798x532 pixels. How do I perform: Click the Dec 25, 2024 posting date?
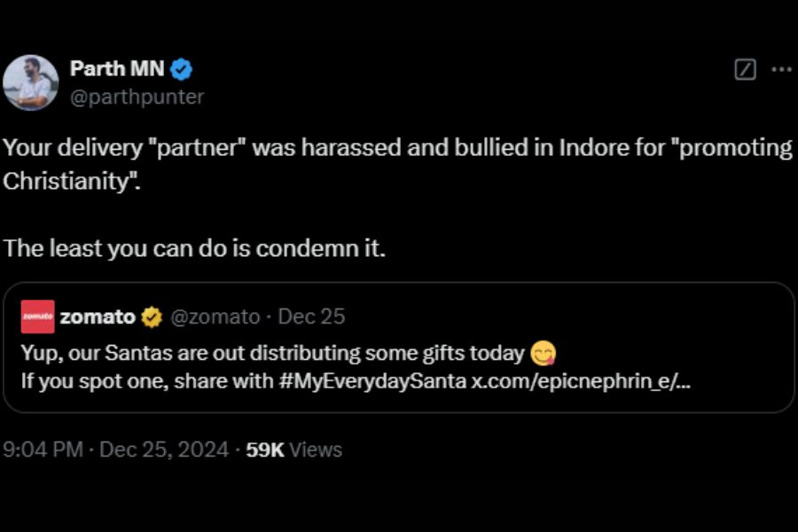pos(164,450)
